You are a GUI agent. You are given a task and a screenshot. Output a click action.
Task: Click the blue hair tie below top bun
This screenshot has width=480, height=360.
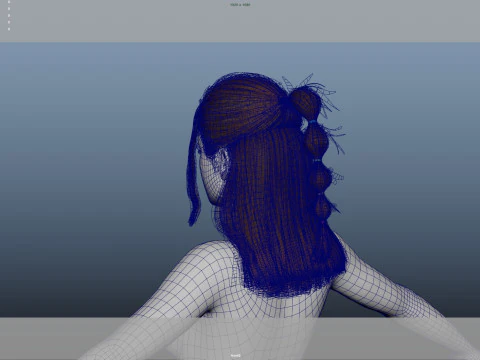(313, 122)
